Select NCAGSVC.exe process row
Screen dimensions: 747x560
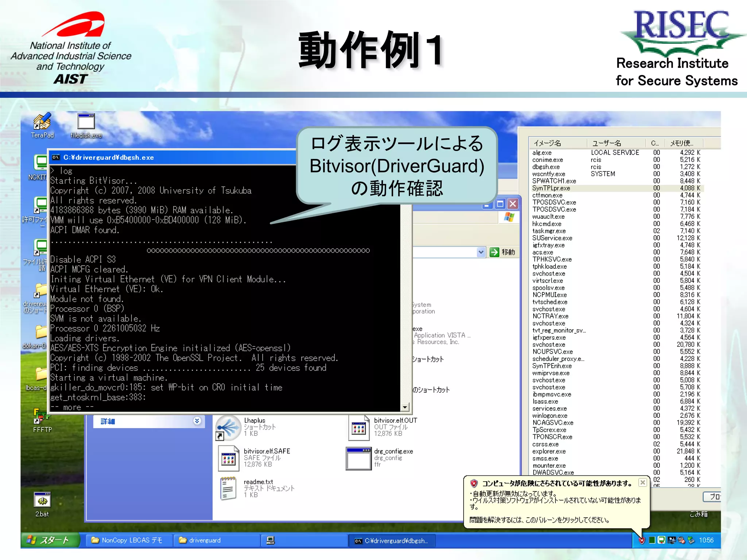616,423
